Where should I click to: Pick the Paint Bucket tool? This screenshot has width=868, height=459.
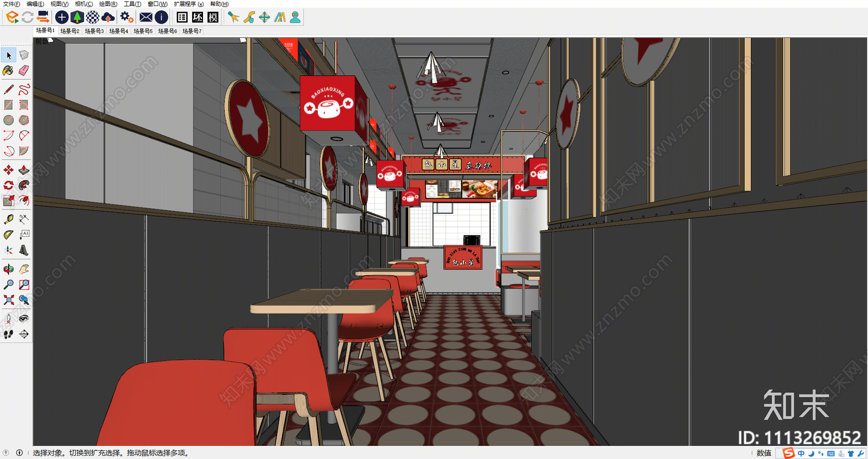[x=9, y=71]
